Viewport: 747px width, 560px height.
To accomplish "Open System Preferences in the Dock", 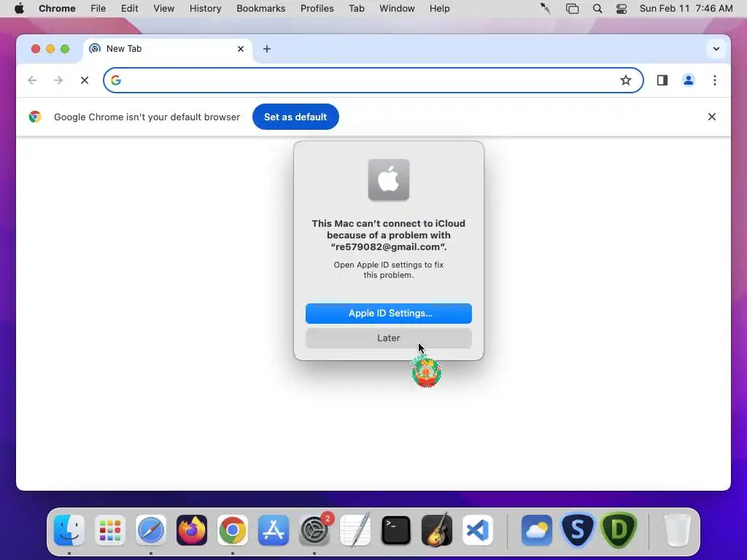I will coord(314,530).
